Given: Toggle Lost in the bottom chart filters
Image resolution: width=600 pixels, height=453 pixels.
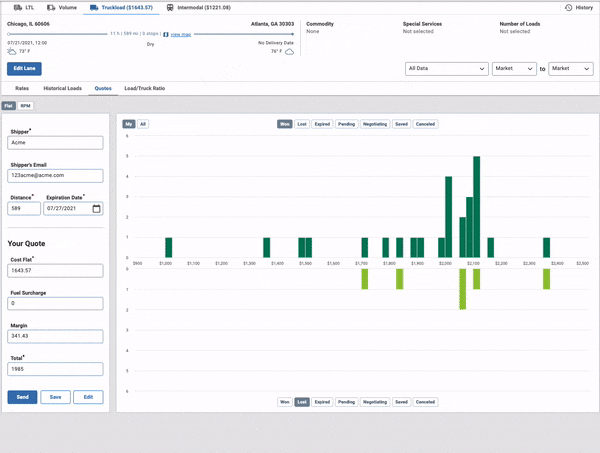Looking at the screenshot, I should click(302, 402).
